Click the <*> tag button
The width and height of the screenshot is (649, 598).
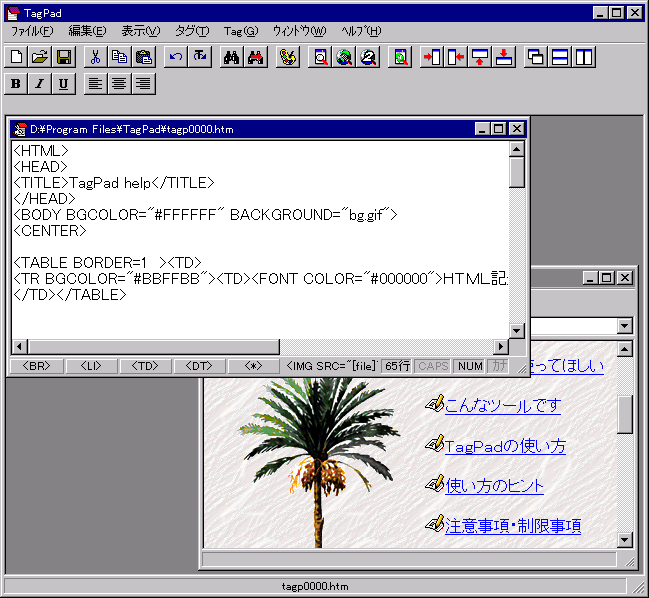point(253,366)
